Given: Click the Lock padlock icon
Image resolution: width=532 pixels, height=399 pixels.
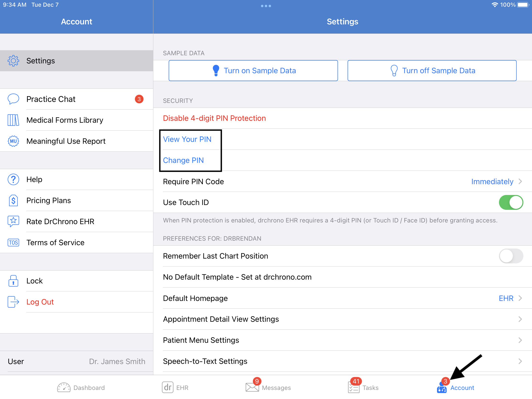Looking at the screenshot, I should click(x=13, y=281).
